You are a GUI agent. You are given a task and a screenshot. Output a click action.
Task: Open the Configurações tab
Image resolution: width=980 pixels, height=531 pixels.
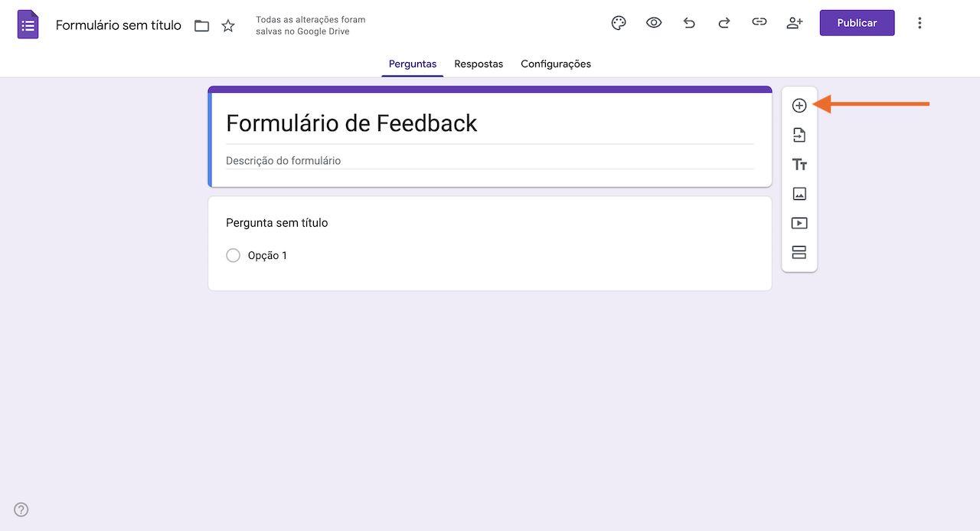pyautogui.click(x=556, y=64)
